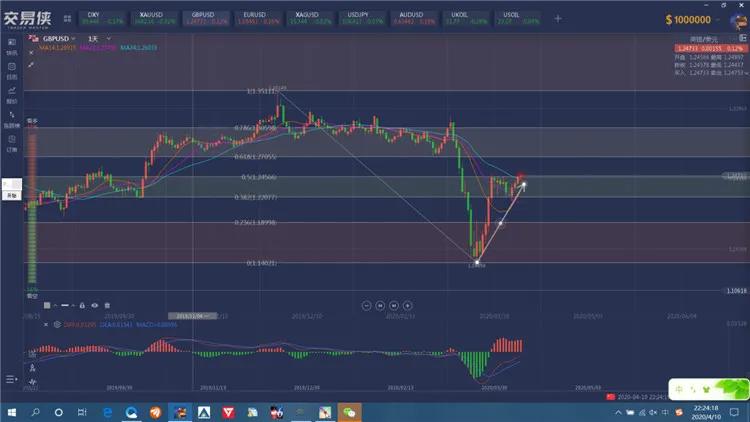Open the user avatar profile

point(739,20)
